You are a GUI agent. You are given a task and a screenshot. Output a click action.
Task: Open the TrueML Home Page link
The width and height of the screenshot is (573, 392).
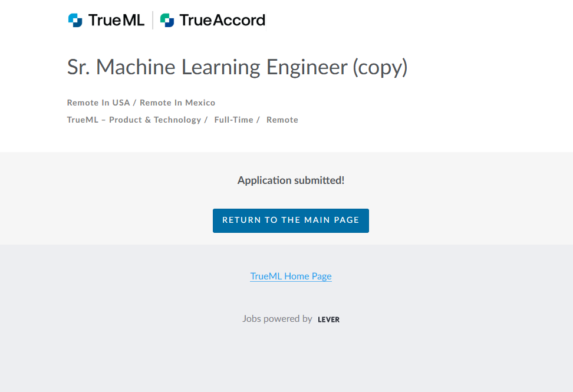click(x=291, y=276)
